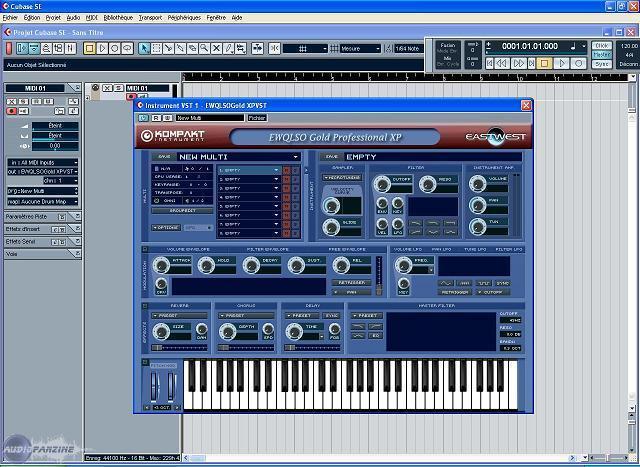The width and height of the screenshot is (640, 467).
Task: Select the Erase tool in toolbar
Action: pyautogui.click(x=192, y=49)
